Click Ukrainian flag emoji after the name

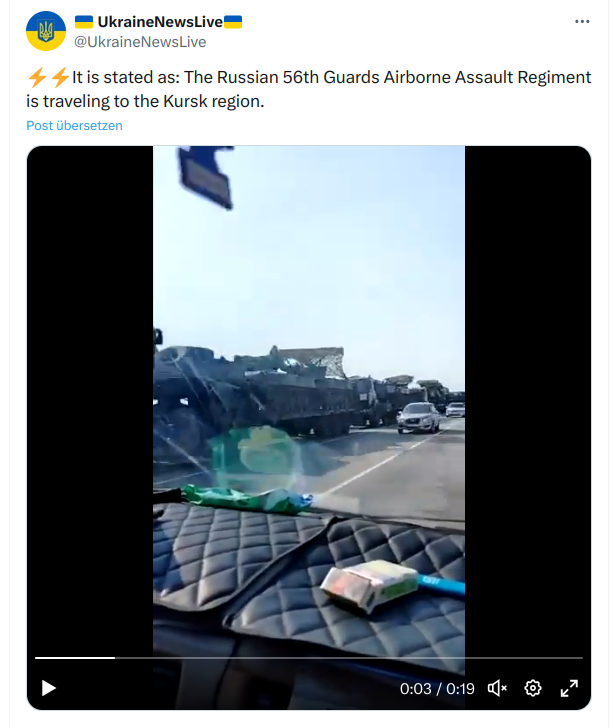pos(233,22)
